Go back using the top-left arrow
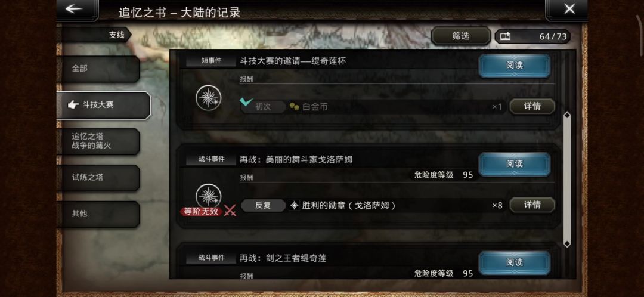This screenshot has width=644, height=297. coord(77,10)
